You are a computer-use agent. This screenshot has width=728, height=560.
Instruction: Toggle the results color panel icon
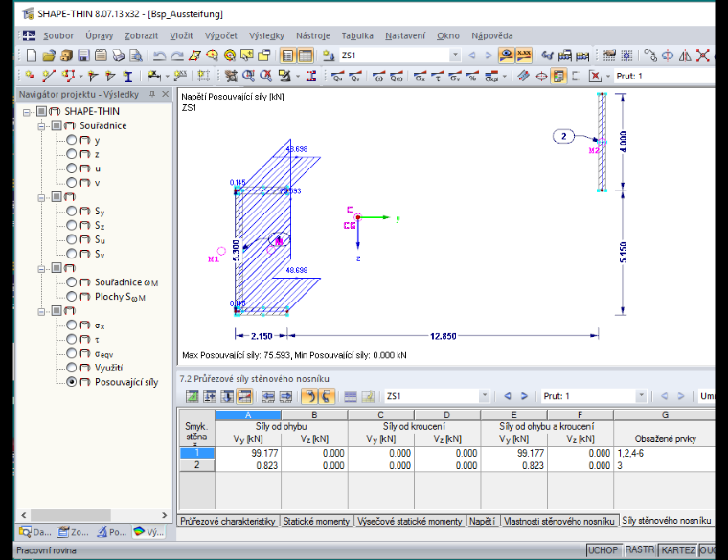pyautogui.click(x=558, y=76)
